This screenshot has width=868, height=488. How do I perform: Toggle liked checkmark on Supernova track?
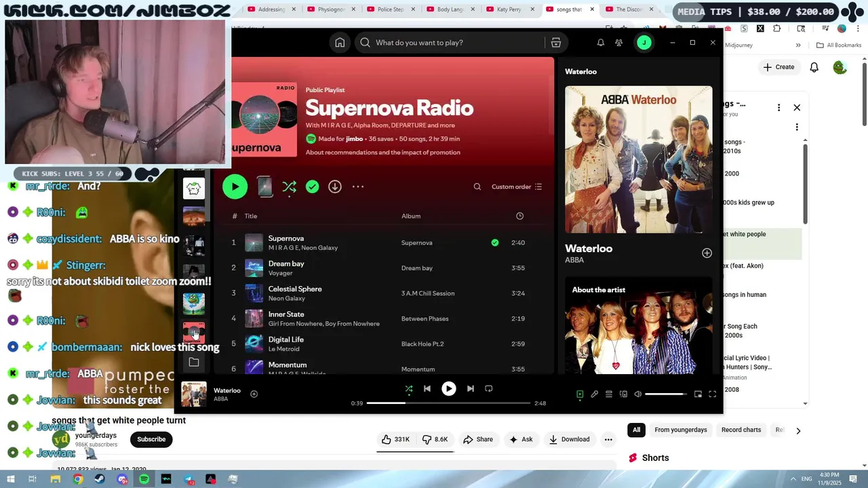pyautogui.click(x=495, y=243)
